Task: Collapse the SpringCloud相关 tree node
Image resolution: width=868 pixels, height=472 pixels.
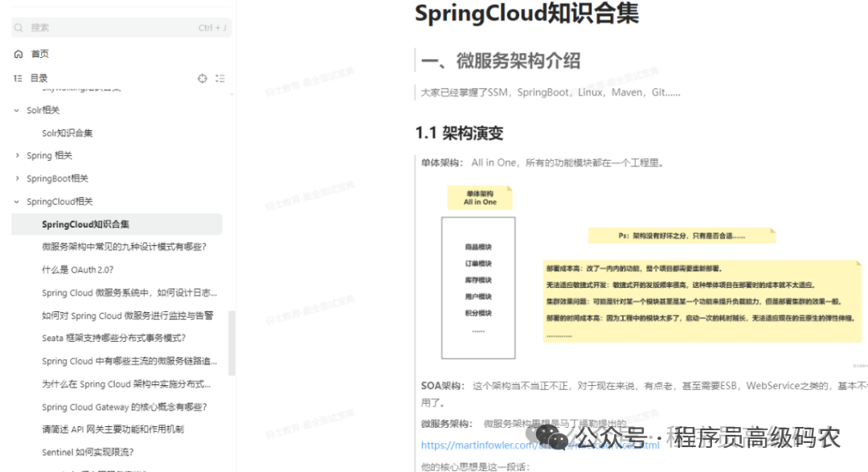Action: click(17, 202)
